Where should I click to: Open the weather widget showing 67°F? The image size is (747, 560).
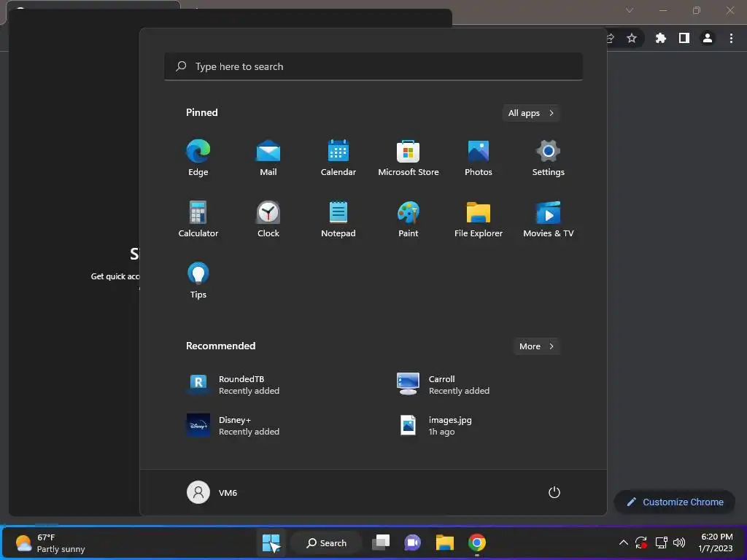50,542
